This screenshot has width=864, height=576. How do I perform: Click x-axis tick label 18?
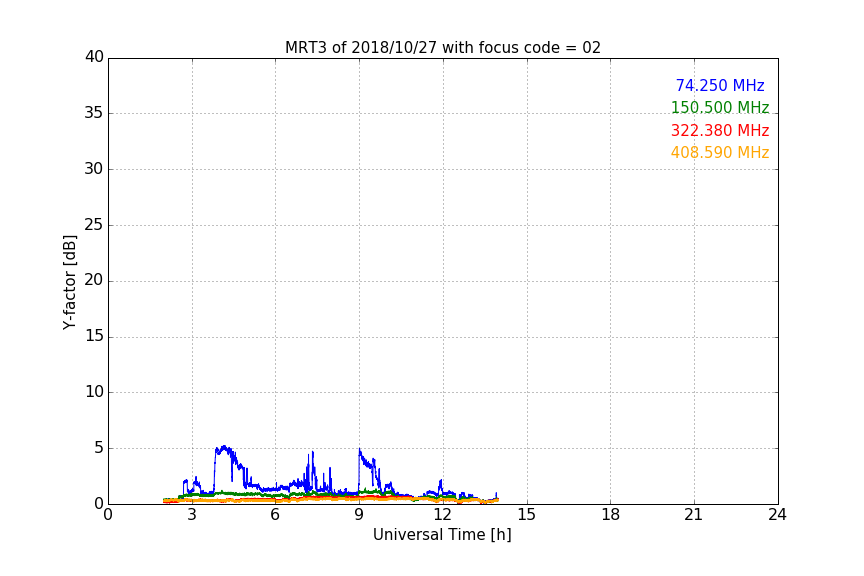click(x=611, y=515)
